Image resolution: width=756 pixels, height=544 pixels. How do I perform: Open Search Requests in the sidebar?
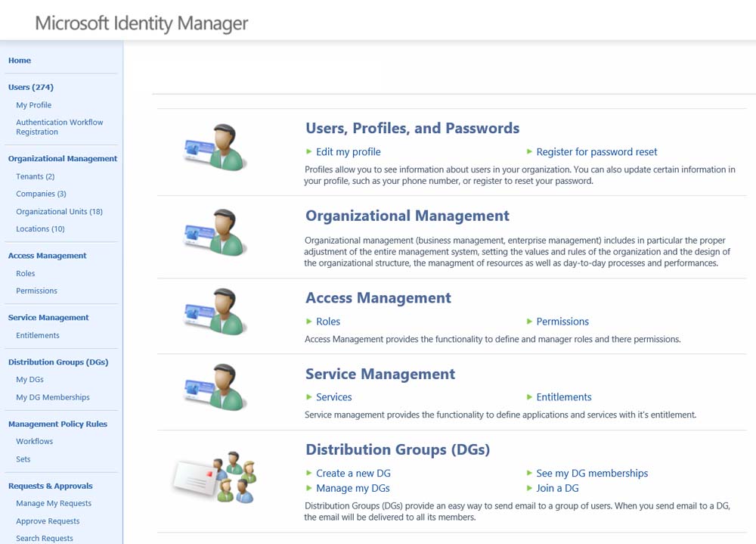[x=45, y=539]
